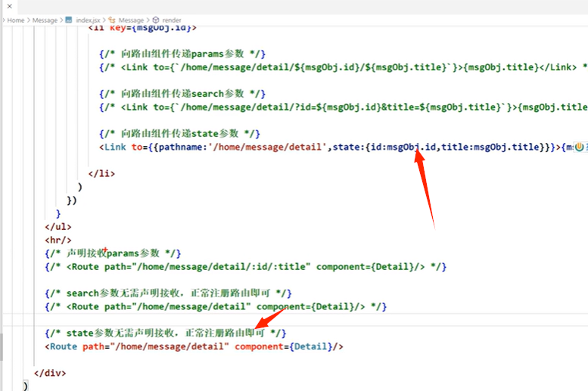Viewport: 588px width, 391px height.
Task: Click the index.jsx file type icon
Action: [69, 20]
